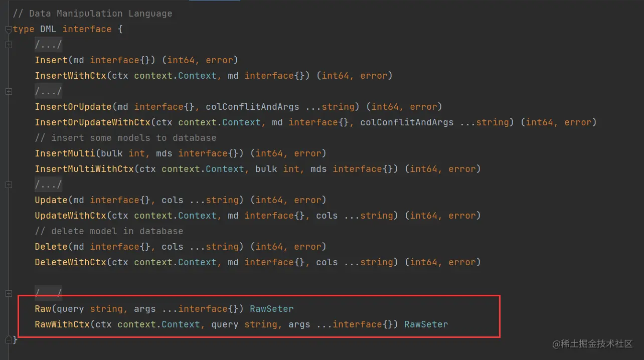Click the Raw method name
This screenshot has height=360, width=644.
point(43,309)
